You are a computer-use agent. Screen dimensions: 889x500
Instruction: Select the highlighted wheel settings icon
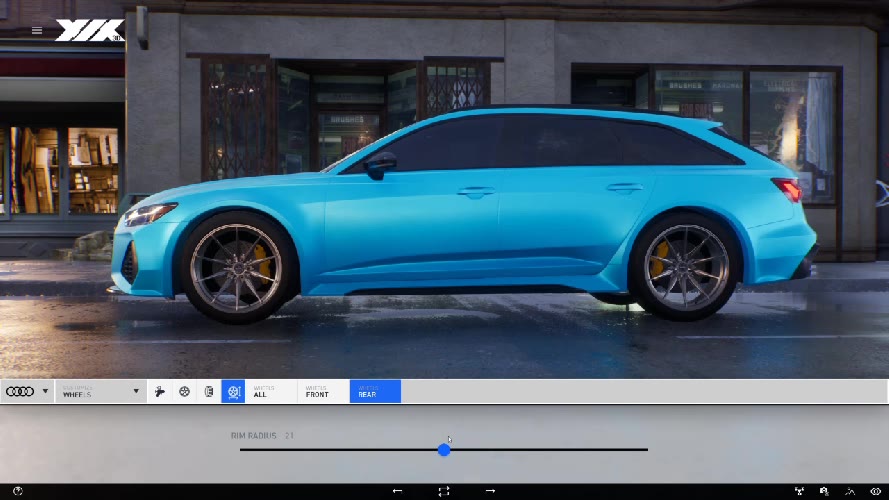point(233,392)
